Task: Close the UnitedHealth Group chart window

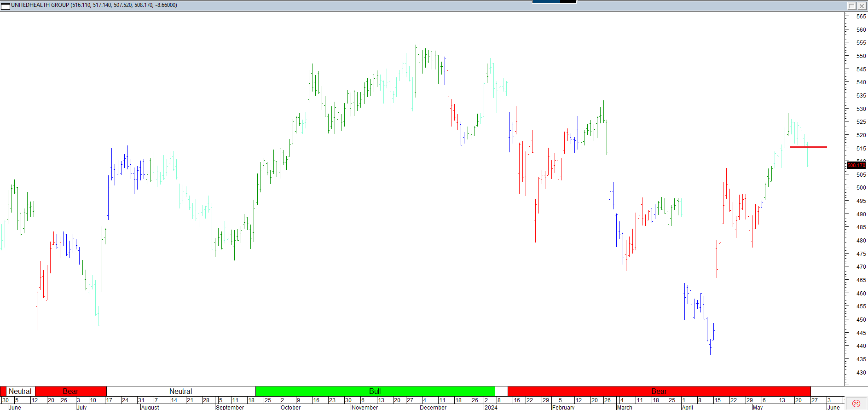Action: [862, 6]
